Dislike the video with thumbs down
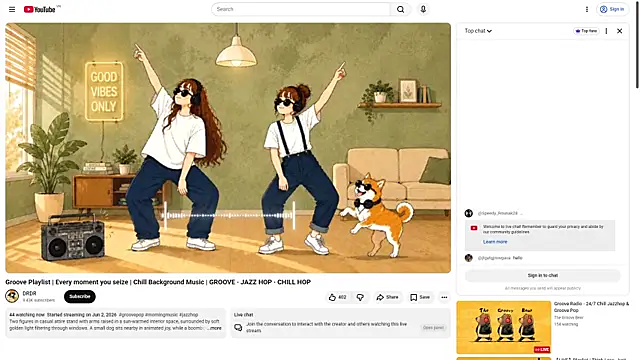 (360, 297)
